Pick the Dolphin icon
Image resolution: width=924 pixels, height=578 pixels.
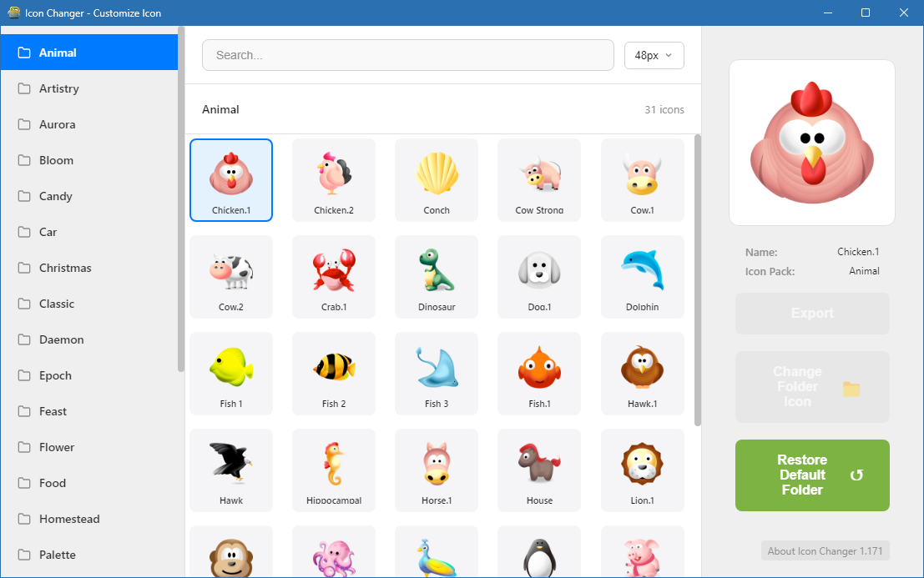(643, 277)
